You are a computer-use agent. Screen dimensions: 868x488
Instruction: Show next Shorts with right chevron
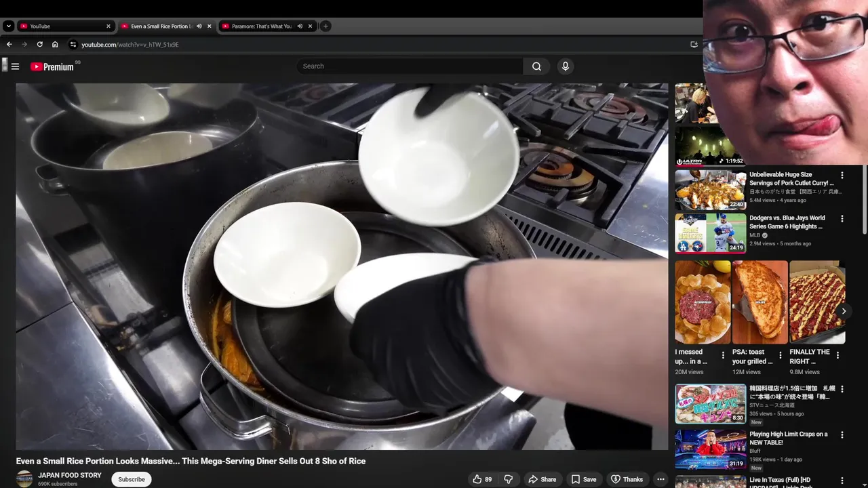click(x=844, y=311)
